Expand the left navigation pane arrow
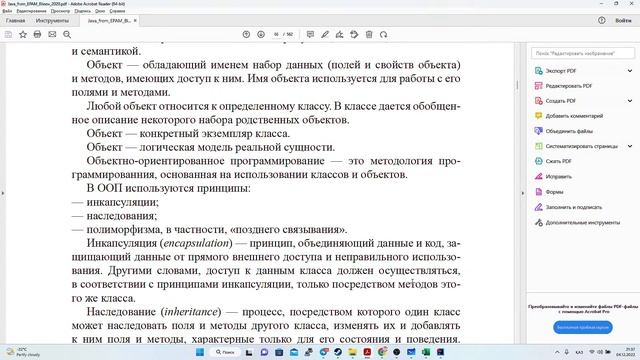 (2, 193)
